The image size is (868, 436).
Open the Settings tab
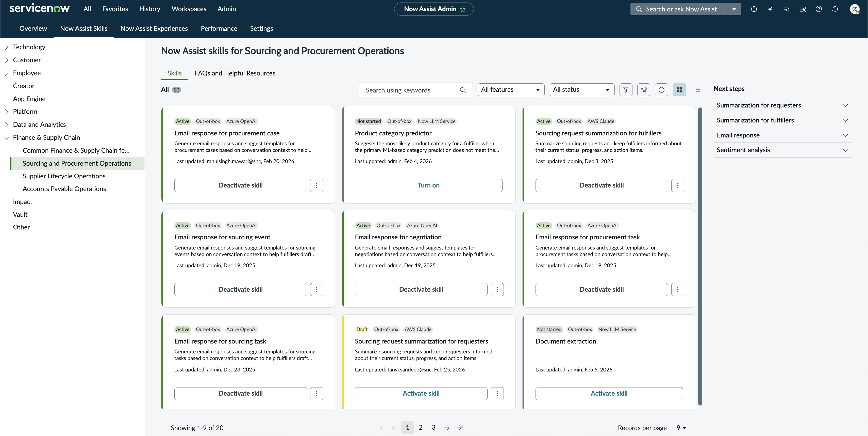[261, 29]
